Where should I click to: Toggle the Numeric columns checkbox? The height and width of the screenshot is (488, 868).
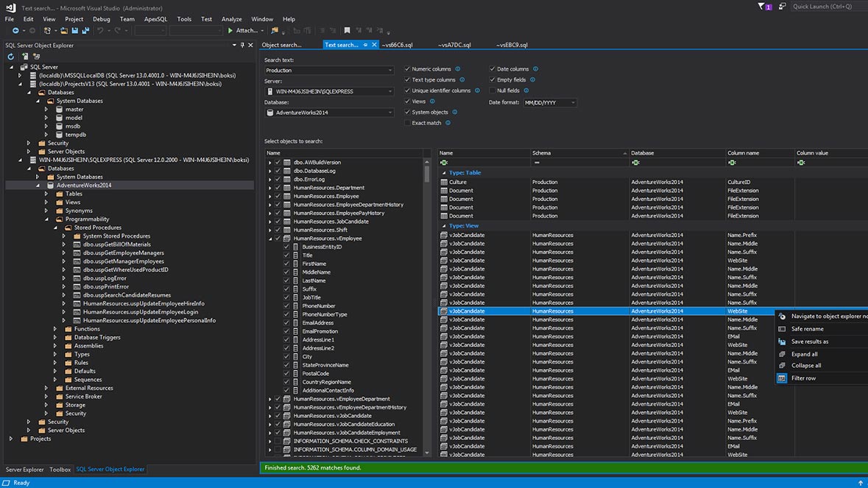[x=407, y=69]
